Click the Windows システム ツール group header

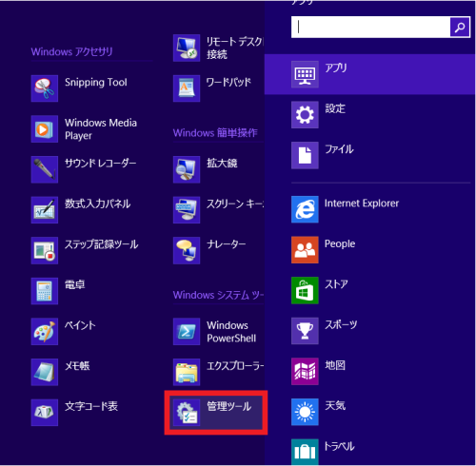pyautogui.click(x=219, y=295)
